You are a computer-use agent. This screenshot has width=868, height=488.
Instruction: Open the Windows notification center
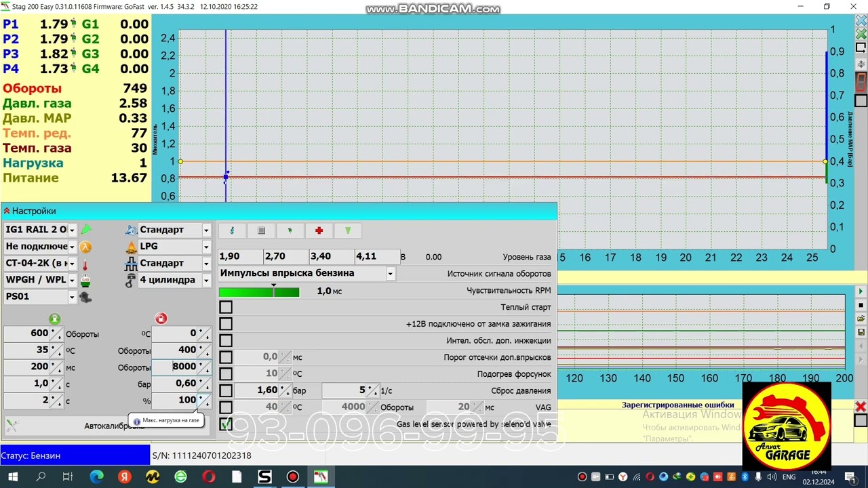pyautogui.click(x=850, y=477)
